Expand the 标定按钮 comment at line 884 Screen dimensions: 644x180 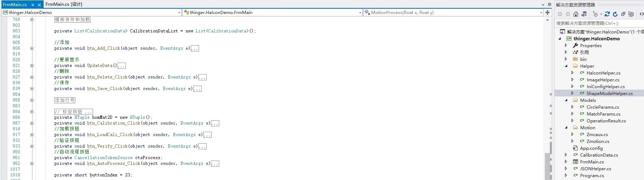(x=32, y=112)
